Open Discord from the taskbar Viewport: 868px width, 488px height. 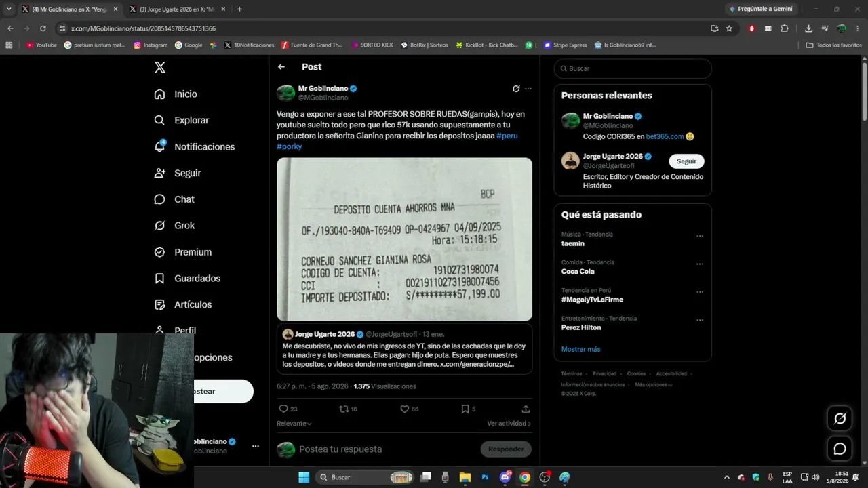tap(505, 477)
